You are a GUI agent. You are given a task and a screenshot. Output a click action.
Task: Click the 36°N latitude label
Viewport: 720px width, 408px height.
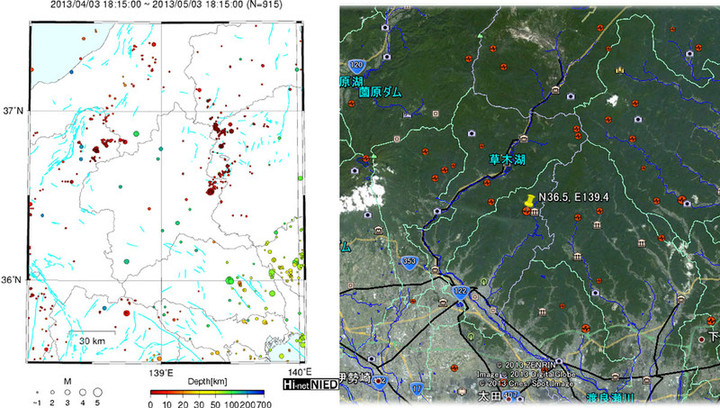pos(14,280)
